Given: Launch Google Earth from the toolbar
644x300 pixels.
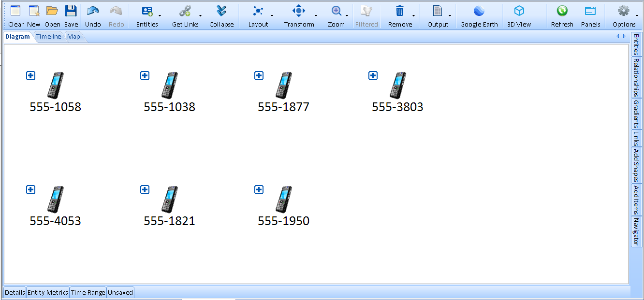Looking at the screenshot, I should (479, 11).
